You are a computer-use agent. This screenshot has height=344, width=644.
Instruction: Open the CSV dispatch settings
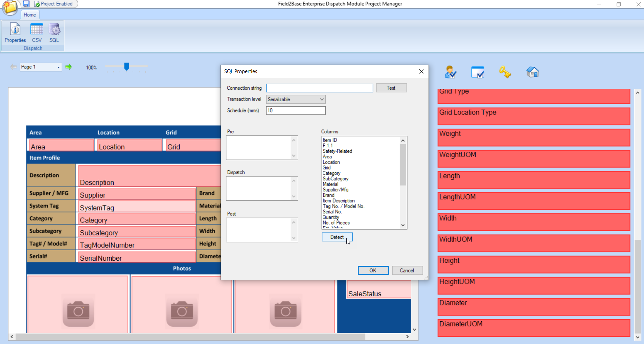point(37,33)
